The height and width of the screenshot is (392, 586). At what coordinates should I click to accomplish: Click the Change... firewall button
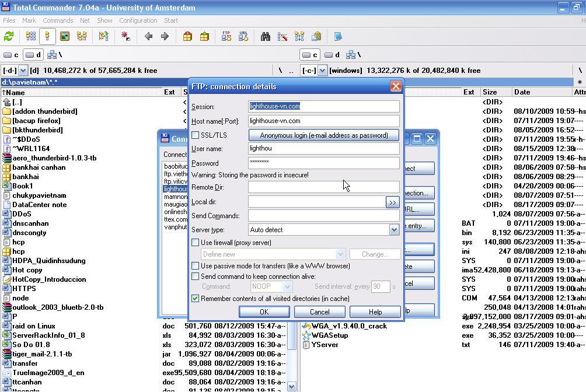375,254
